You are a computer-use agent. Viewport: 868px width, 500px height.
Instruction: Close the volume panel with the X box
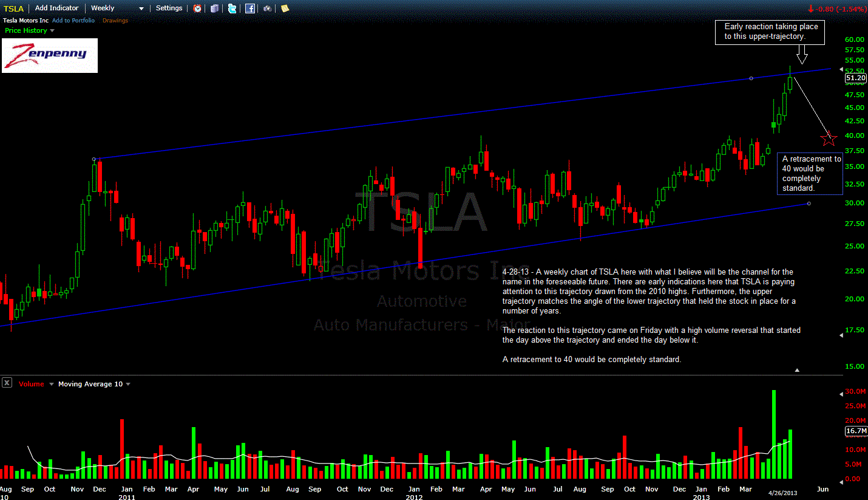[x=7, y=383]
